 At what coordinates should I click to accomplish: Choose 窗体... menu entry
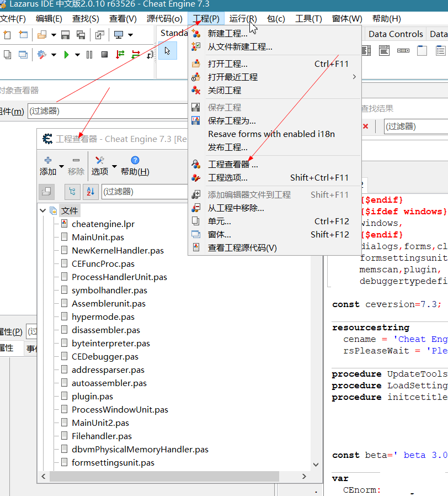click(275, 235)
